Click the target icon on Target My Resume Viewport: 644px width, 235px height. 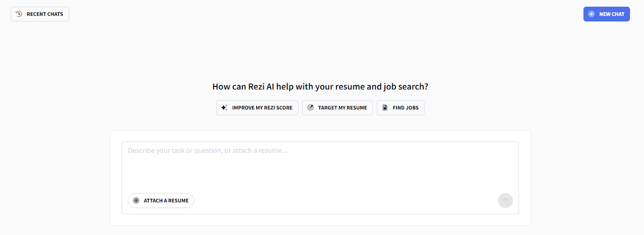[x=310, y=108]
